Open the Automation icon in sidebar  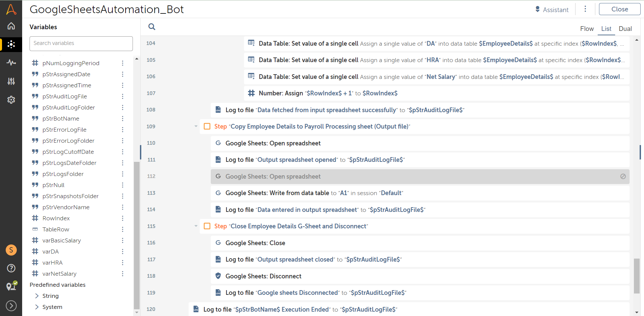[11, 44]
